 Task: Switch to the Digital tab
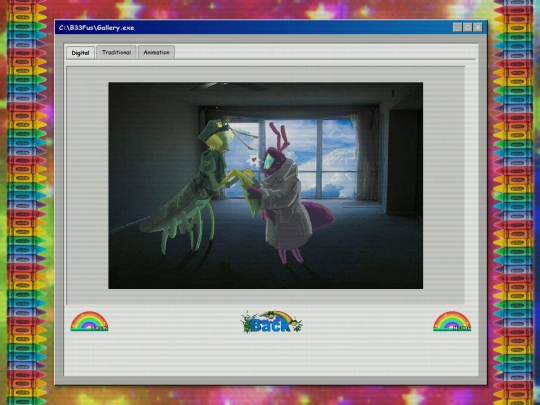80,53
